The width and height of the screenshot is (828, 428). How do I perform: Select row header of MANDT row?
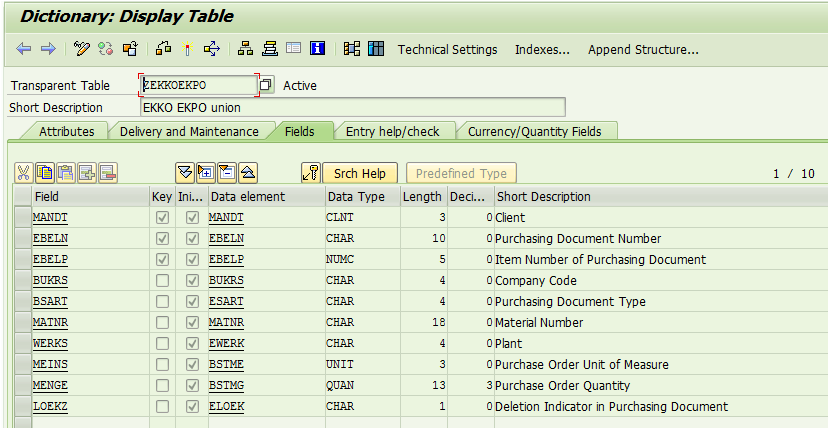coord(23,217)
